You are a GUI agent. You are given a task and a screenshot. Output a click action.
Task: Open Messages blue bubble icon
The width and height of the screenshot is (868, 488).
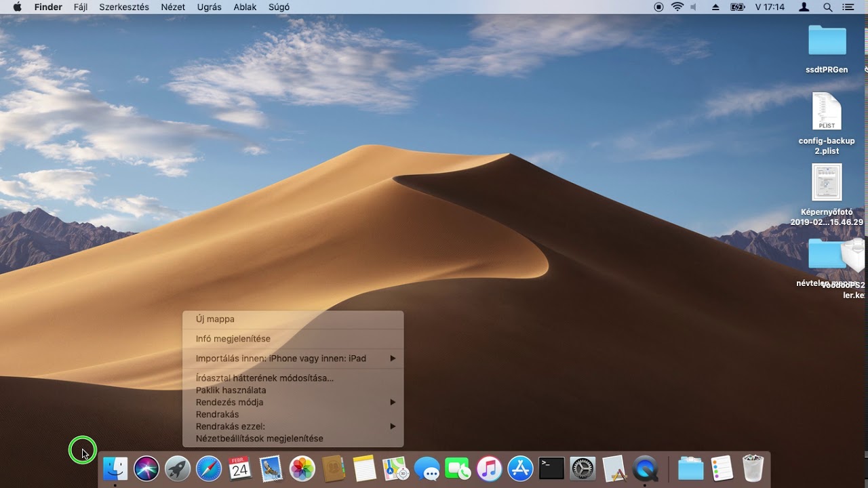(427, 468)
